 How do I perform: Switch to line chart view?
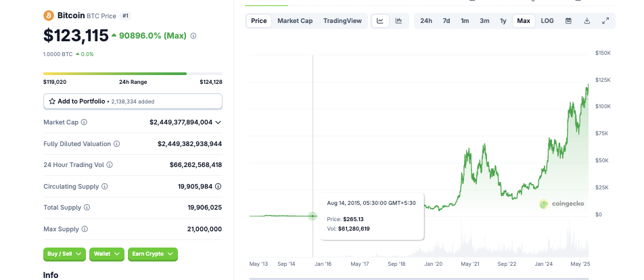(x=380, y=21)
